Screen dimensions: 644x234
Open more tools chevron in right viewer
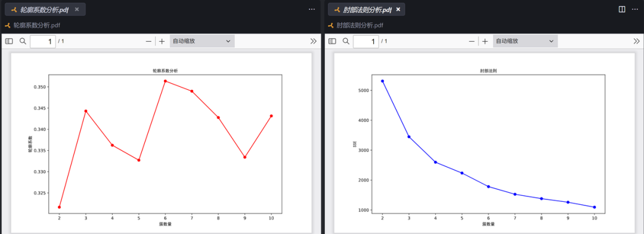coord(637,41)
